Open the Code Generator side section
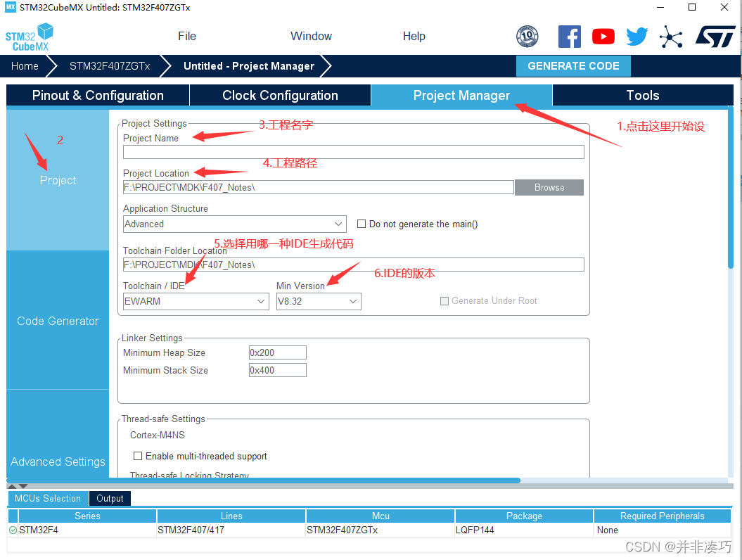This screenshot has height=560, width=742. (58, 321)
